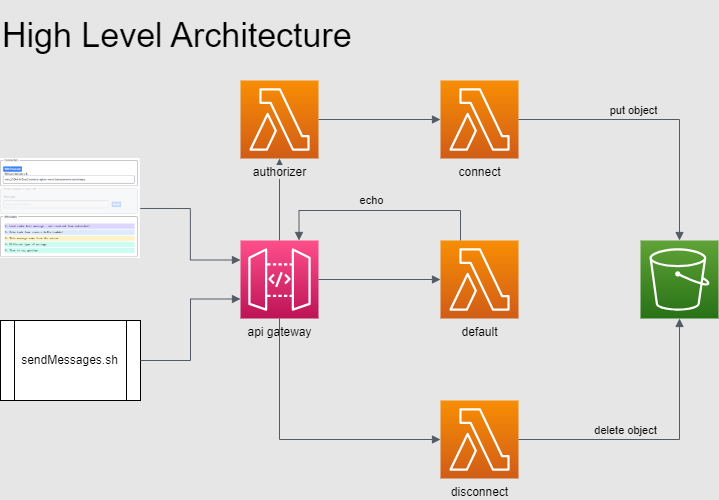Click the authorizer Lambda icon
The height and width of the screenshot is (500, 719).
tap(279, 119)
